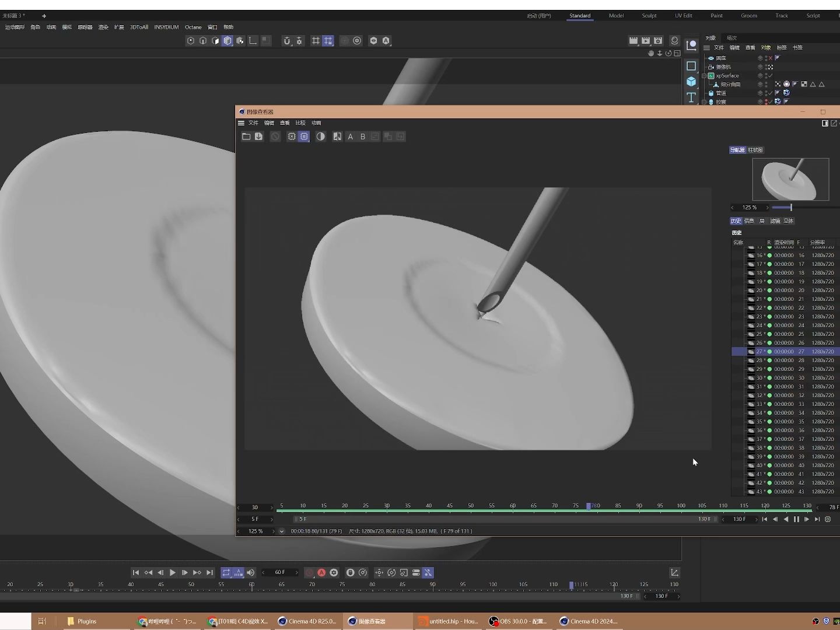Open 文件 menu in Picture Viewer
840x630 pixels.
(x=253, y=123)
